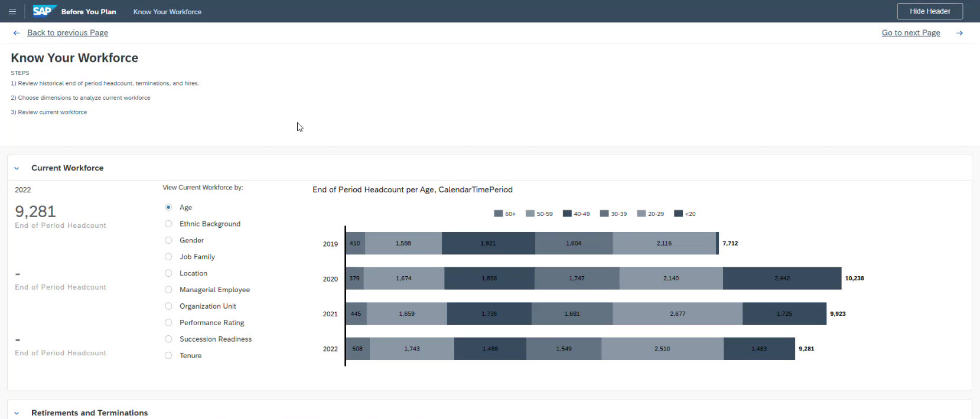Click the SAP logo
980x419 pixels.
pyautogui.click(x=43, y=11)
